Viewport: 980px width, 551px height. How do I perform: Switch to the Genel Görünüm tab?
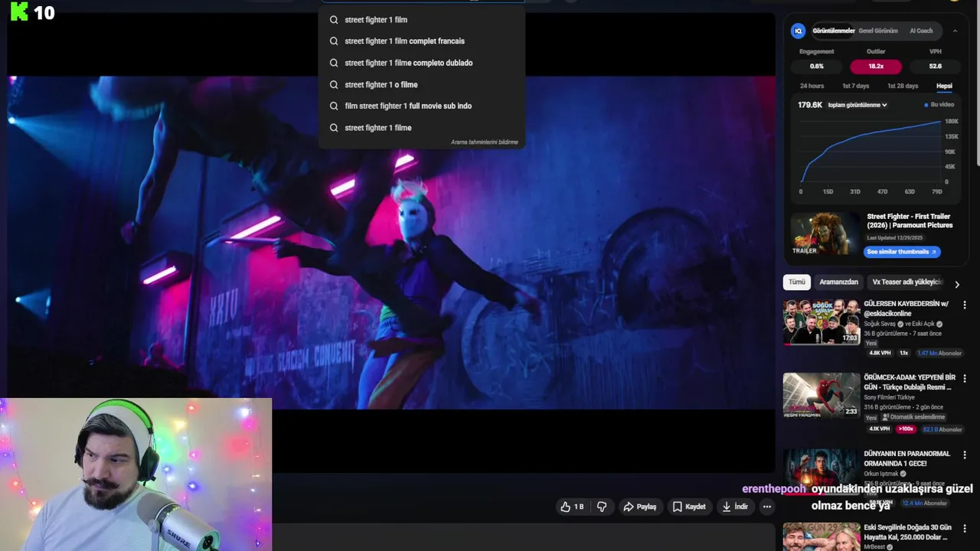click(x=878, y=31)
